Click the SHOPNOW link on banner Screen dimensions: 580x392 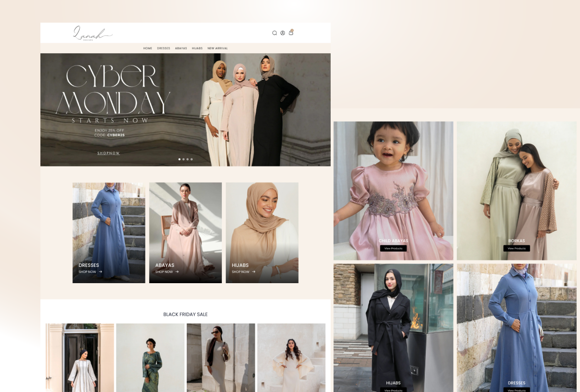pyautogui.click(x=108, y=153)
